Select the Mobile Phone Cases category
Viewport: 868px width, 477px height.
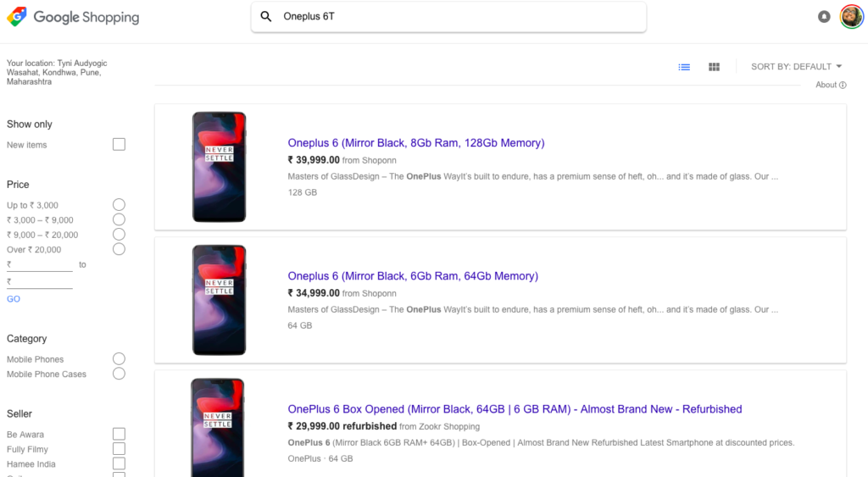(119, 374)
